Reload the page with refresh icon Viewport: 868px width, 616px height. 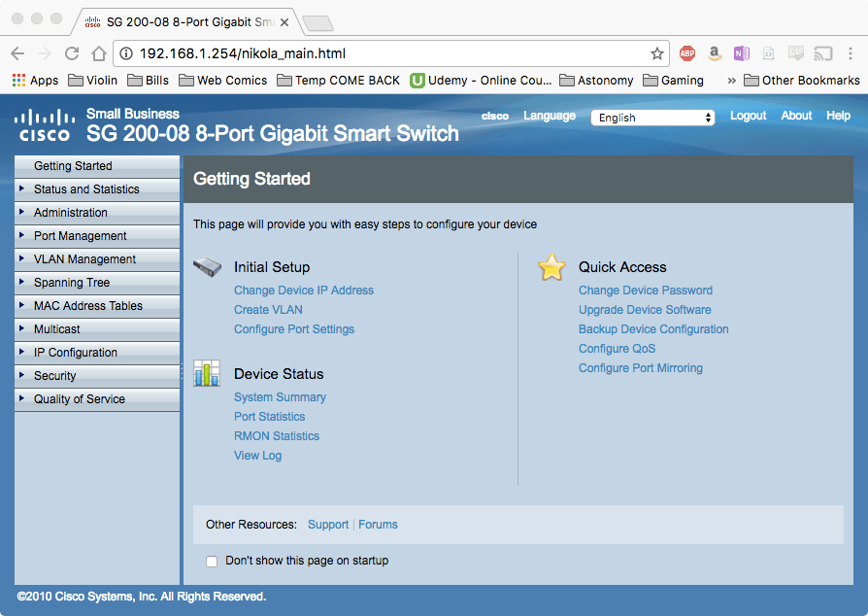(72, 53)
